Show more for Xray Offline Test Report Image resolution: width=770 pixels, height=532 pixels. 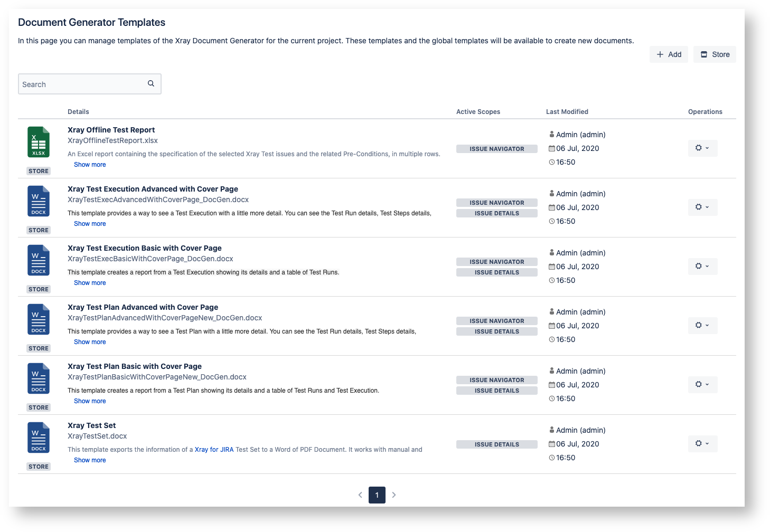tap(90, 165)
